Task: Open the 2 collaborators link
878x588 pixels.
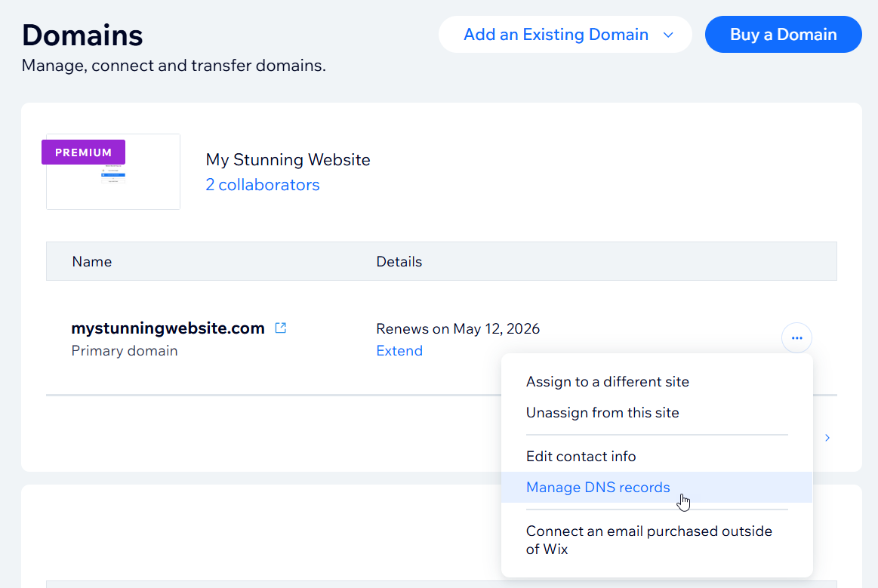Action: (262, 185)
